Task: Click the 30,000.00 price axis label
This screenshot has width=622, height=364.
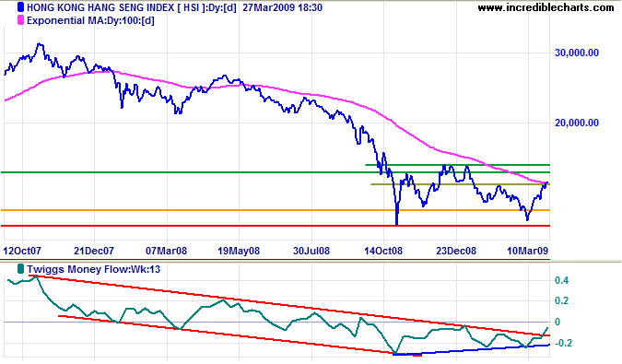Action: [x=577, y=53]
